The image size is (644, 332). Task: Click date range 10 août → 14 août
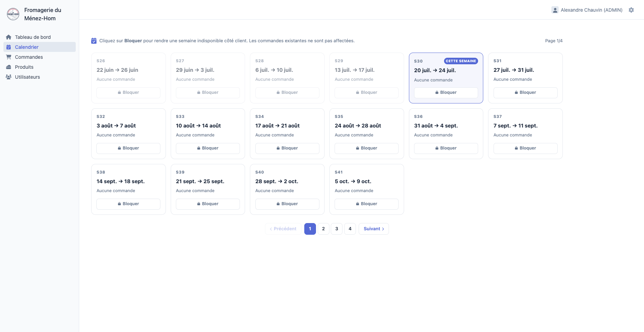click(x=199, y=126)
